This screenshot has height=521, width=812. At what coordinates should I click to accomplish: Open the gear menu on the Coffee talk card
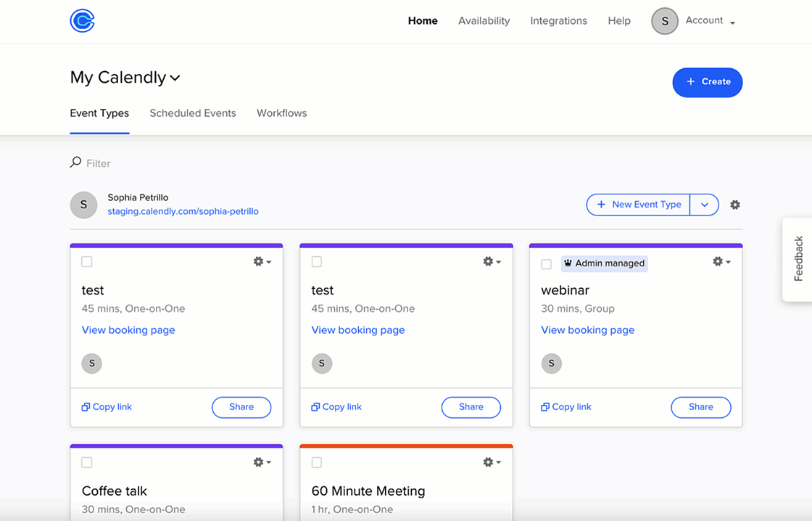click(x=262, y=462)
